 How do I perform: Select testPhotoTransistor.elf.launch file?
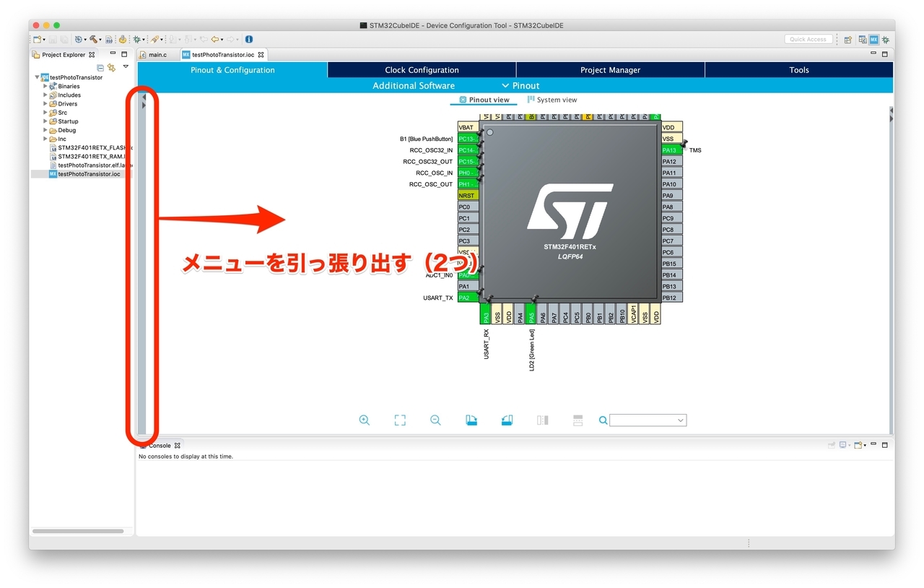coord(91,165)
